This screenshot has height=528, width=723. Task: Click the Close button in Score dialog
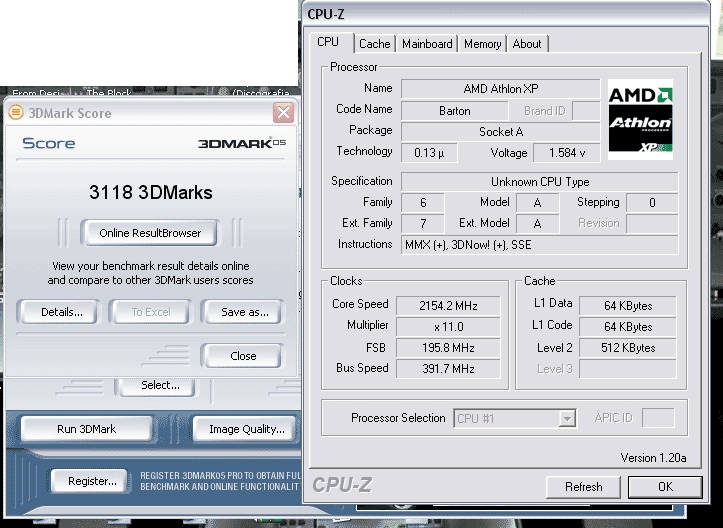tap(243, 356)
